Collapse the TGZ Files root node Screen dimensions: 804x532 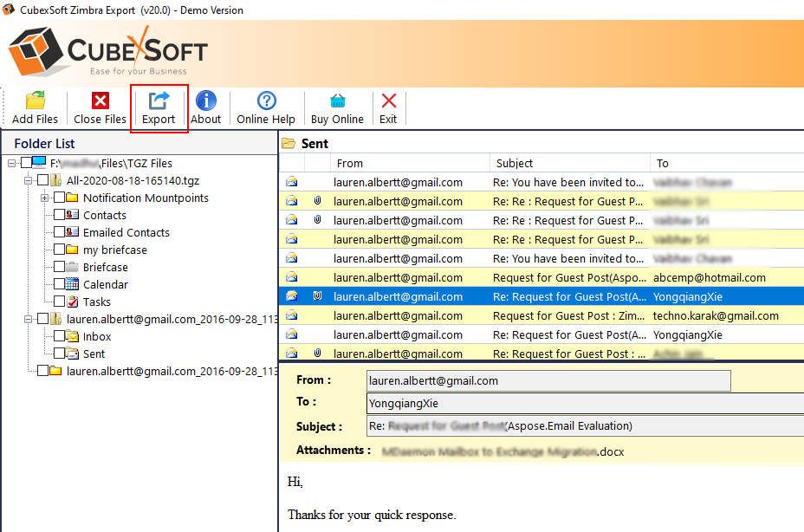point(11,163)
